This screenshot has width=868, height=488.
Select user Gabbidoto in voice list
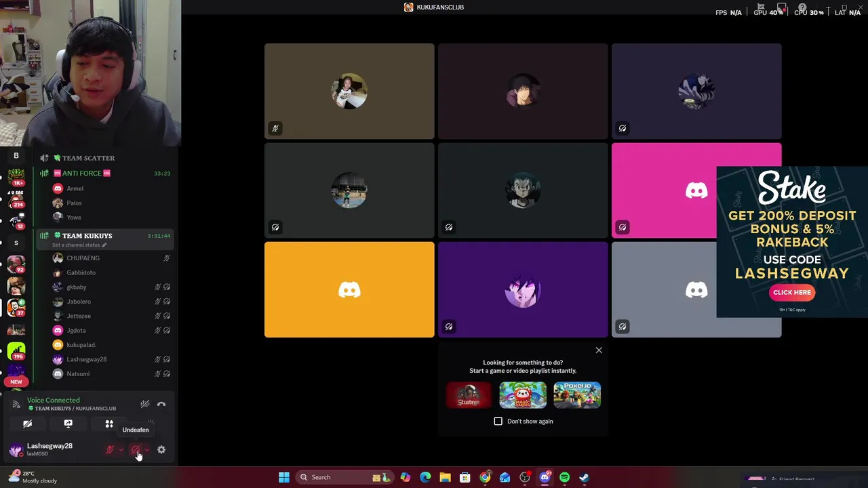(x=112, y=272)
